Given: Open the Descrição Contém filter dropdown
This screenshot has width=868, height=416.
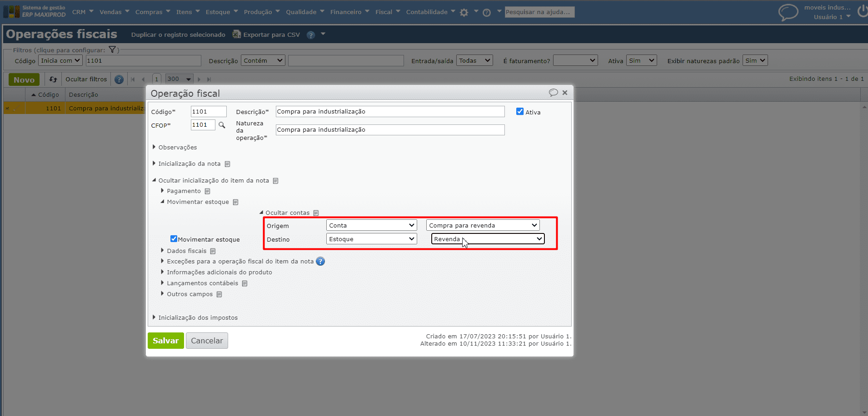Looking at the screenshot, I should coord(263,60).
